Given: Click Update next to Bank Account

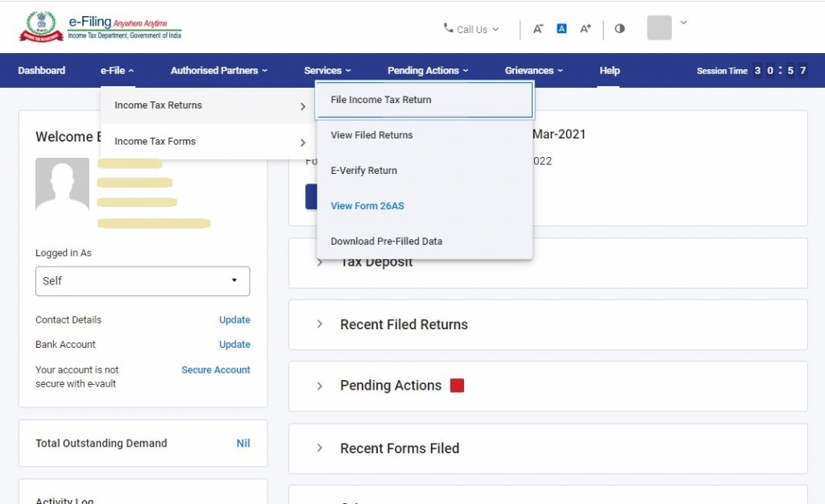Looking at the screenshot, I should (x=234, y=344).
